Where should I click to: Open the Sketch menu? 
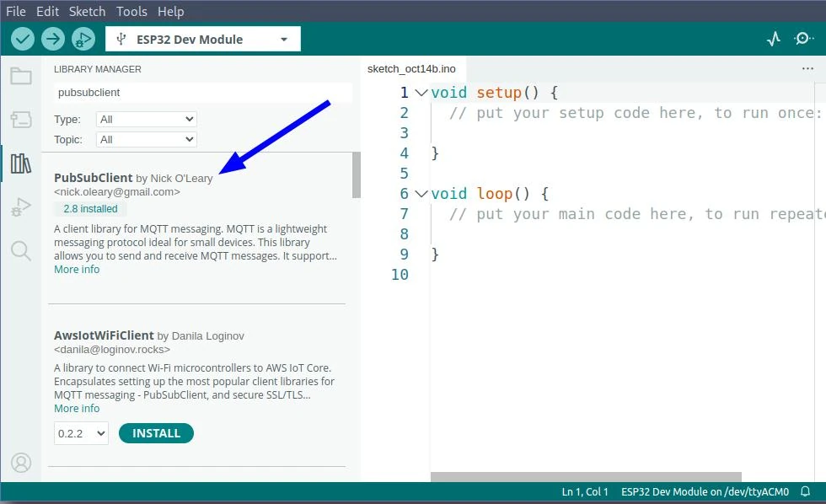pos(87,12)
